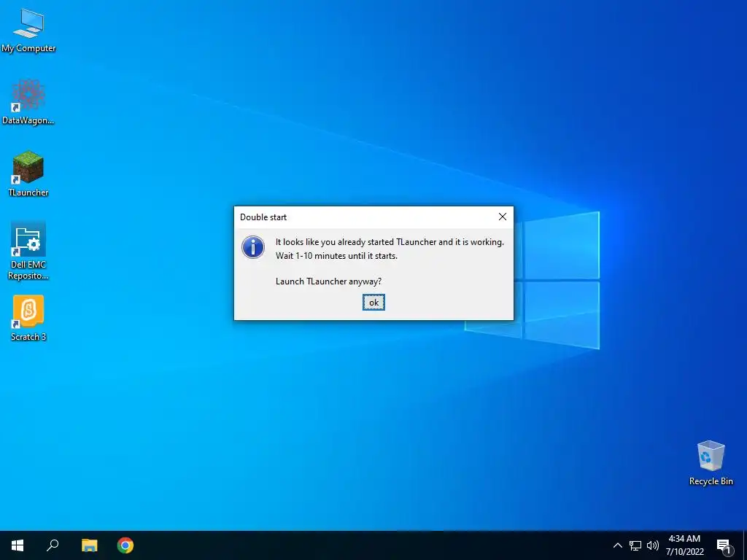Open the notification center icon
Image resolution: width=747 pixels, height=560 pixels.
pos(724,545)
